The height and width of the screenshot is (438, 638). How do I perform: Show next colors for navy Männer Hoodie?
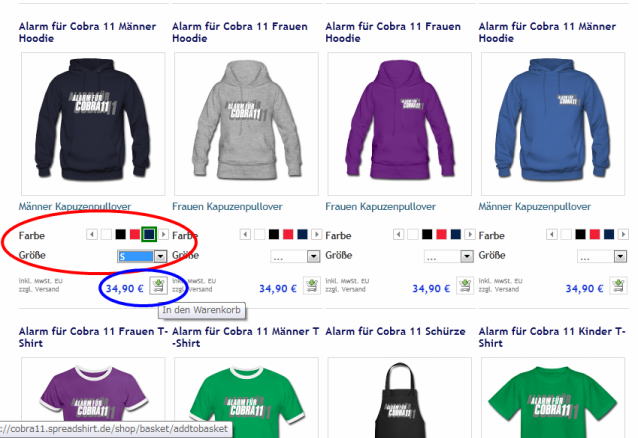pyautogui.click(x=163, y=234)
